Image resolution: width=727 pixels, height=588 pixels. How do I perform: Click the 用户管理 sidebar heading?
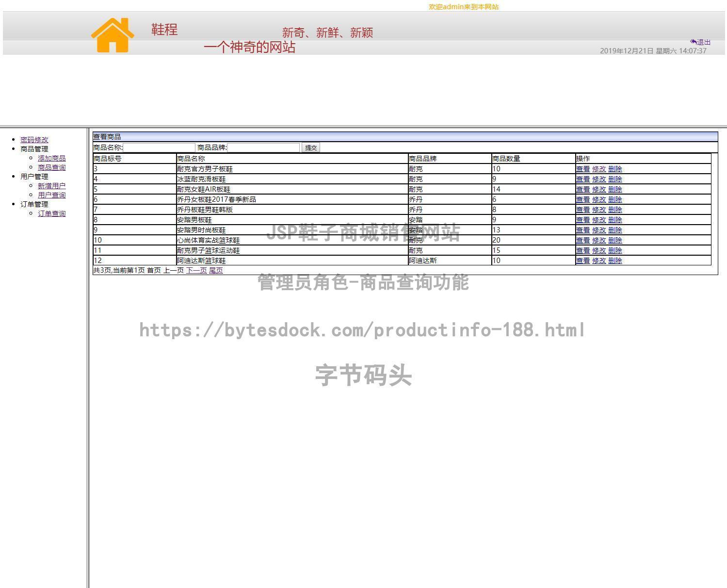(34, 177)
